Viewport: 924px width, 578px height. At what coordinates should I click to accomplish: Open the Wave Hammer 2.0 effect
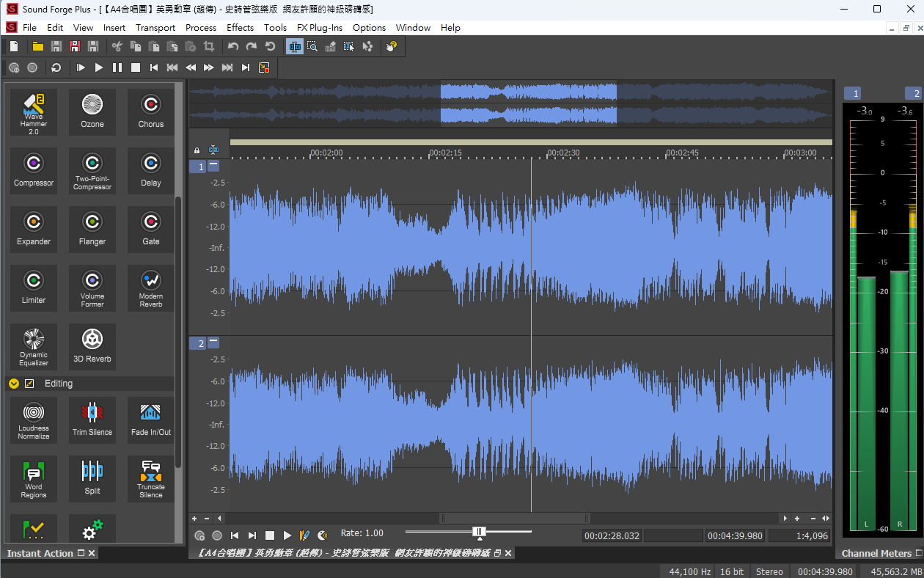coord(34,112)
